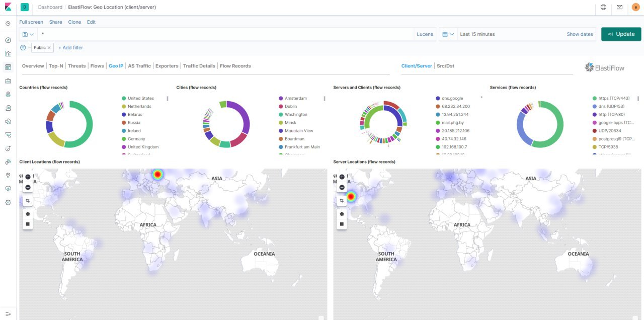Zoom in on the Client Locations map
Image resolution: width=644 pixels, height=320 pixels.
[x=28, y=177]
